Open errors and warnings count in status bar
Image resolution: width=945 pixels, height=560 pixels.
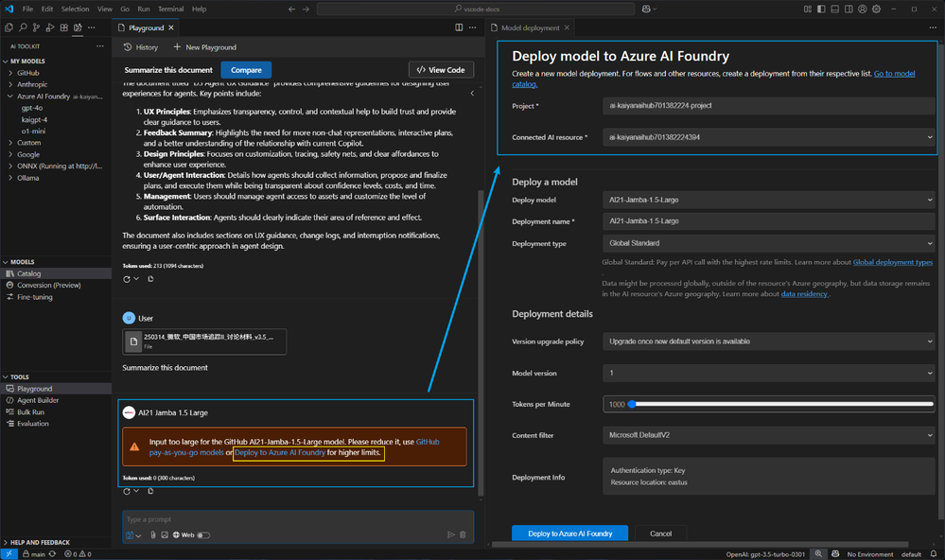coord(78,554)
